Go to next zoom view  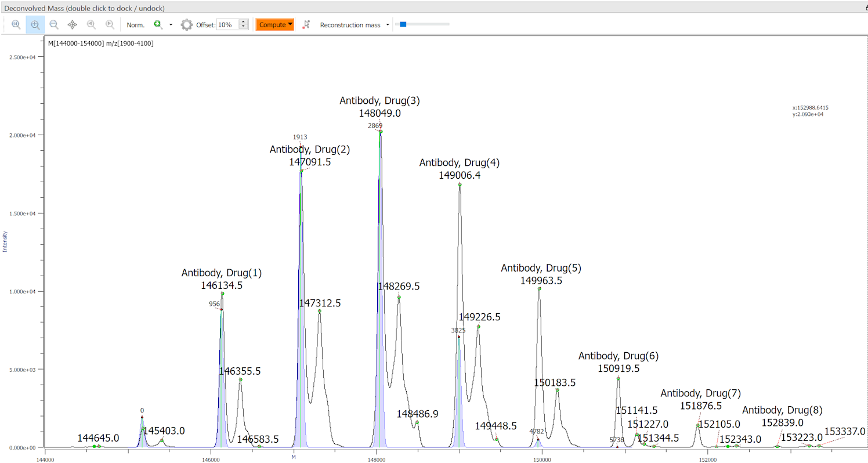tap(110, 25)
